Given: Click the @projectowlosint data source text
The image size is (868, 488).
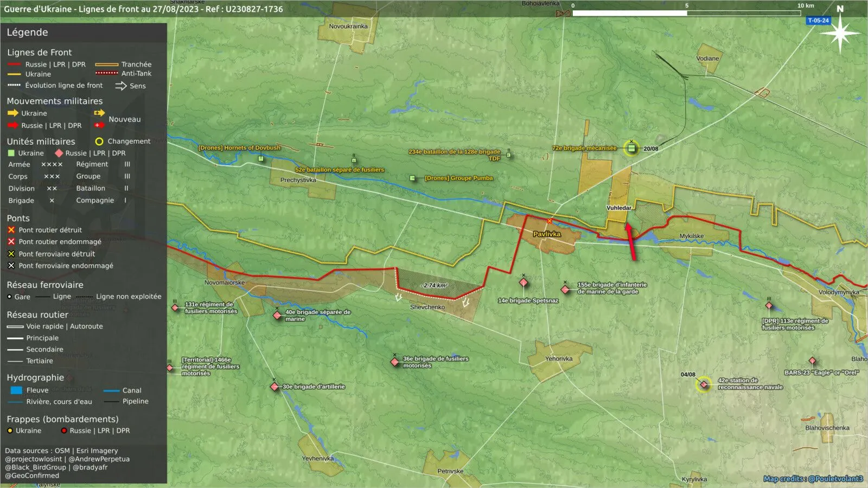Looking at the screenshot, I should click(x=34, y=459).
